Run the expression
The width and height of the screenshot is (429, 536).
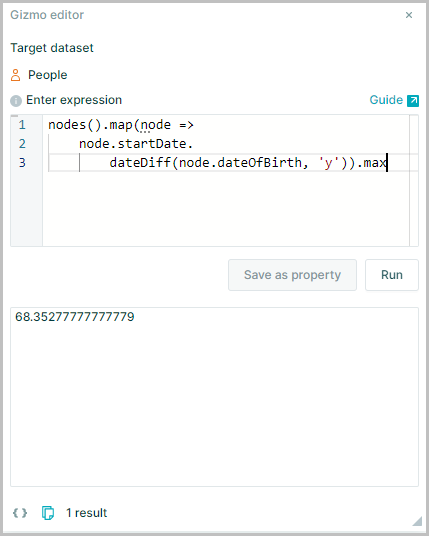click(x=391, y=275)
